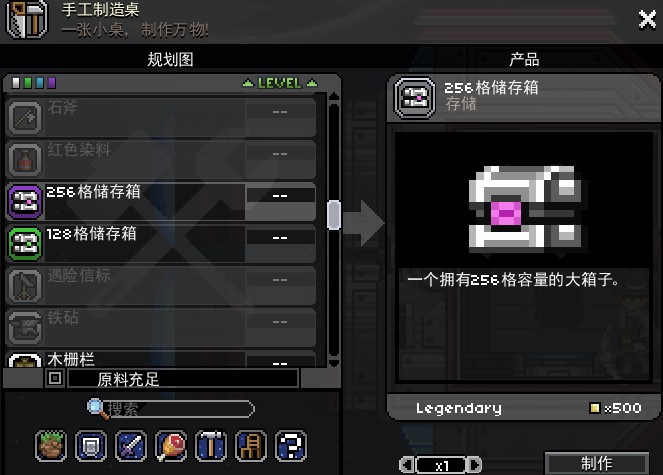663x475 pixels.
Task: Sort blueprints by LEVEL header
Action: coord(279,83)
